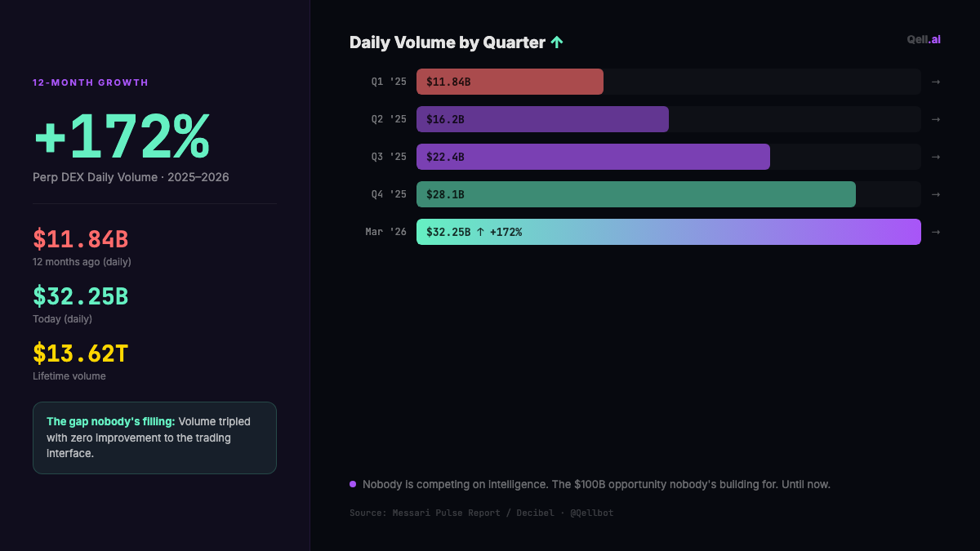
Task: Click the arrow right of Q2 '25 bar
Action: tap(936, 119)
